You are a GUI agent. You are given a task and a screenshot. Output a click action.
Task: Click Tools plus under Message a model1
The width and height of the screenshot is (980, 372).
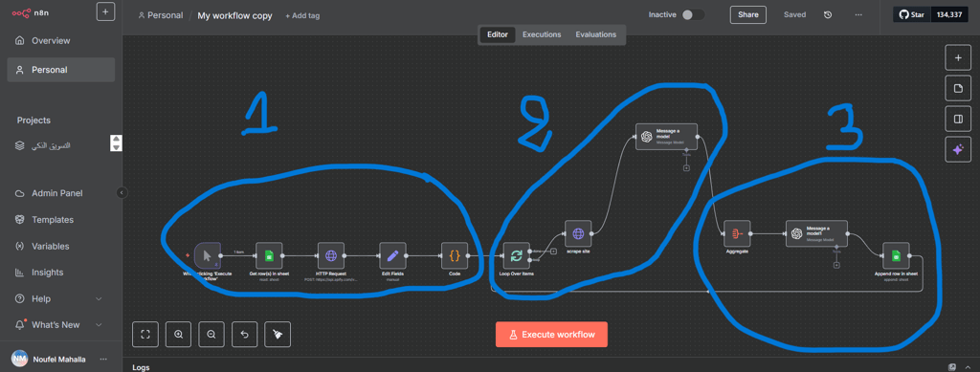(836, 265)
